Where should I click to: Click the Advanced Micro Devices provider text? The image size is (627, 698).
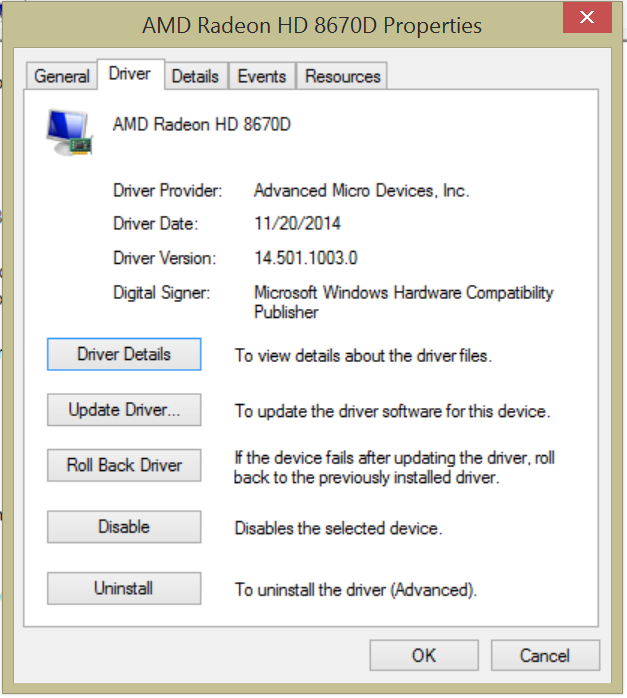(x=361, y=191)
